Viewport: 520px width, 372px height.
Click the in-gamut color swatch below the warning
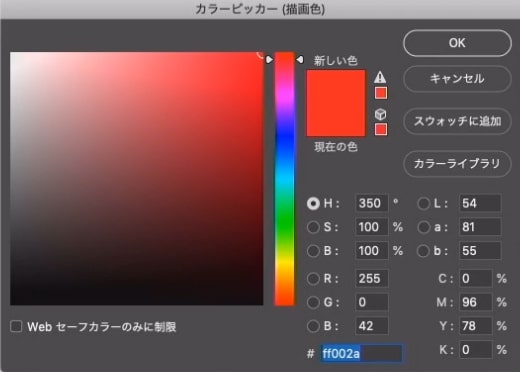381,93
